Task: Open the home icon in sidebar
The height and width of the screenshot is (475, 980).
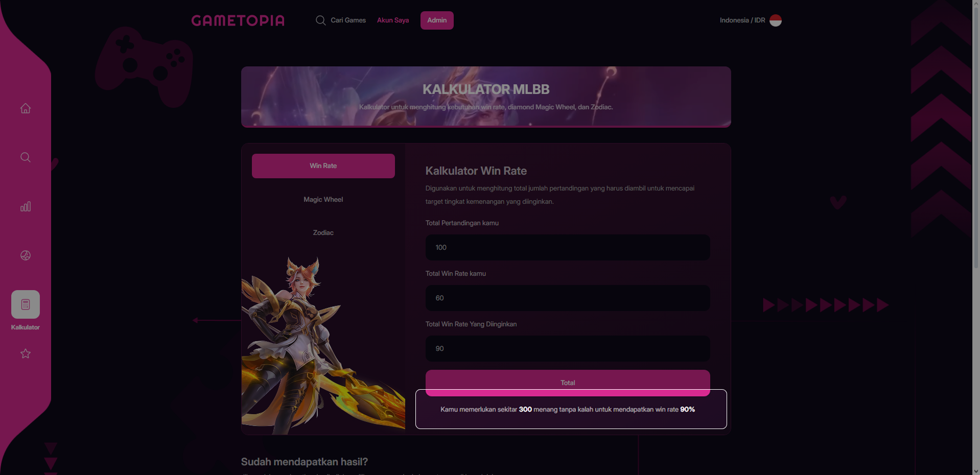Action: (x=26, y=108)
